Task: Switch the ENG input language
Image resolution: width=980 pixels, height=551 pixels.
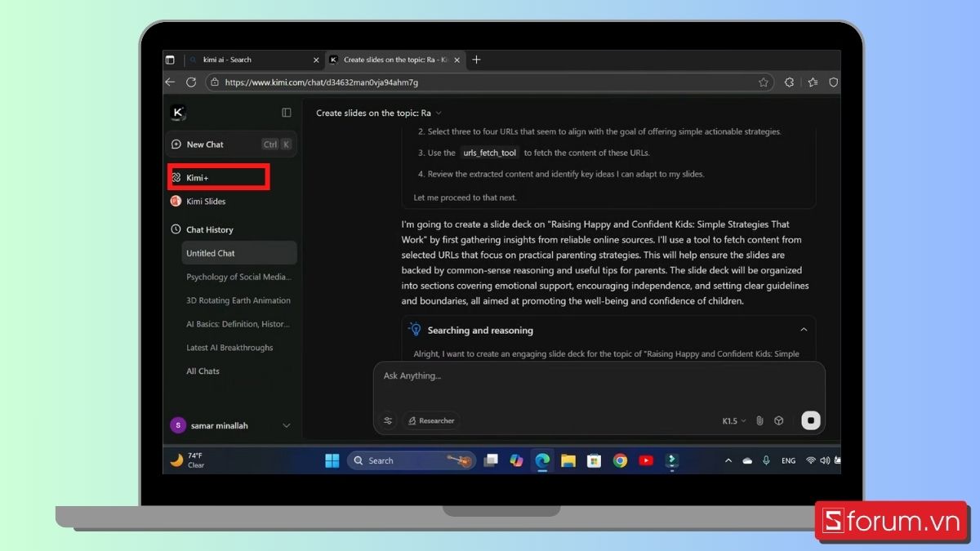Action: 788,460
